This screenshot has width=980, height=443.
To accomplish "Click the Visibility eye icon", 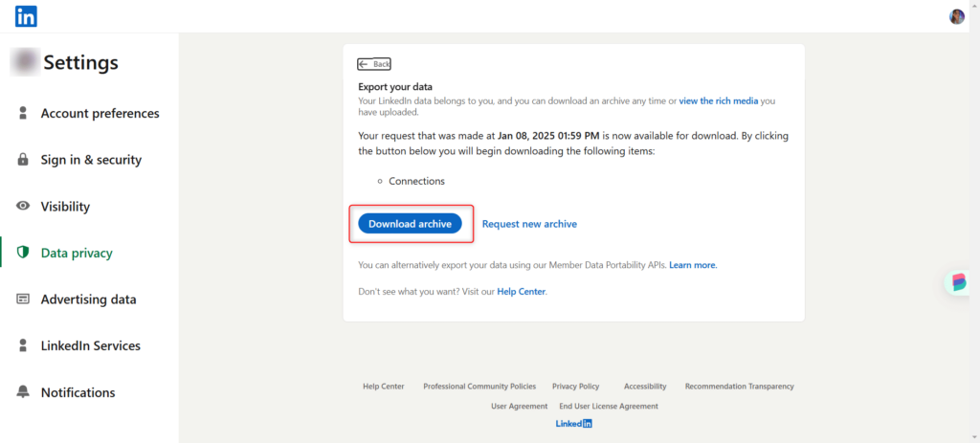I will 23,206.
